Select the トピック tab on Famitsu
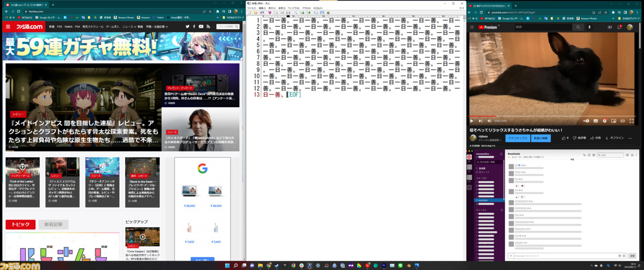 coord(21,225)
